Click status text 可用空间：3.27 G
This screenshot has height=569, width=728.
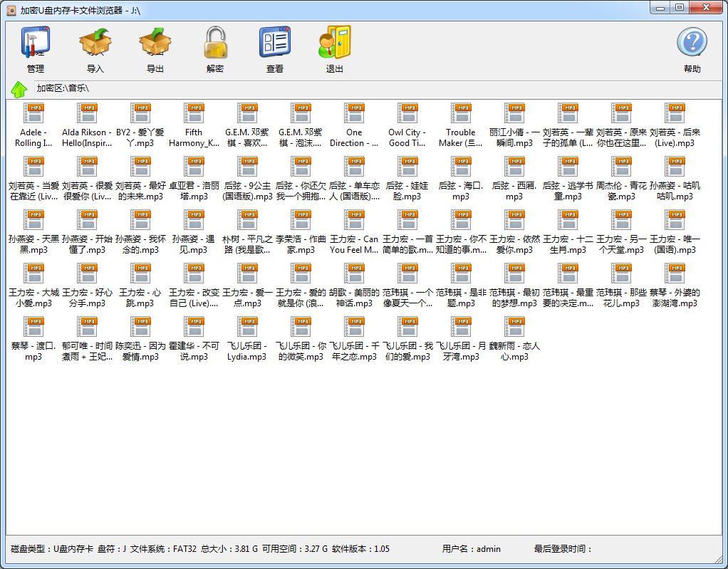tap(295, 549)
